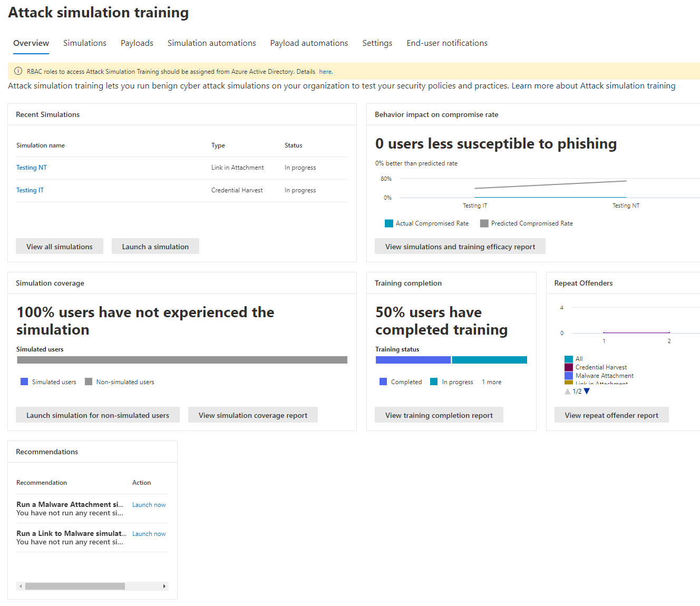
Task: Click Launch now for the Malware Attachment recommendation
Action: click(x=149, y=504)
